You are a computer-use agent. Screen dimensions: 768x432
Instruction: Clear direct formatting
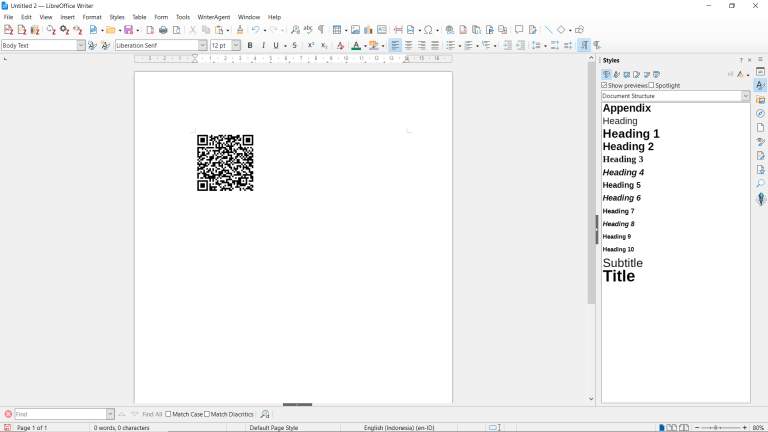tap(340, 45)
